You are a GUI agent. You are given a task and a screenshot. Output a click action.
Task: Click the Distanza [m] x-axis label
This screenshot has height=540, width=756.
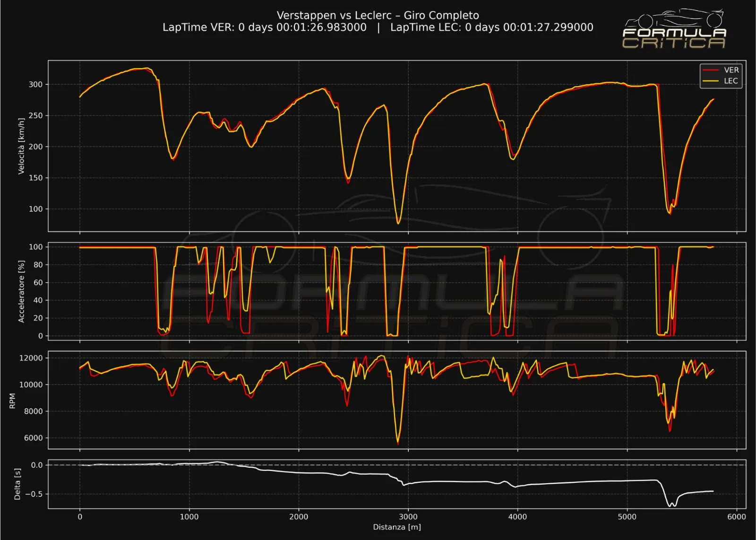[396, 527]
